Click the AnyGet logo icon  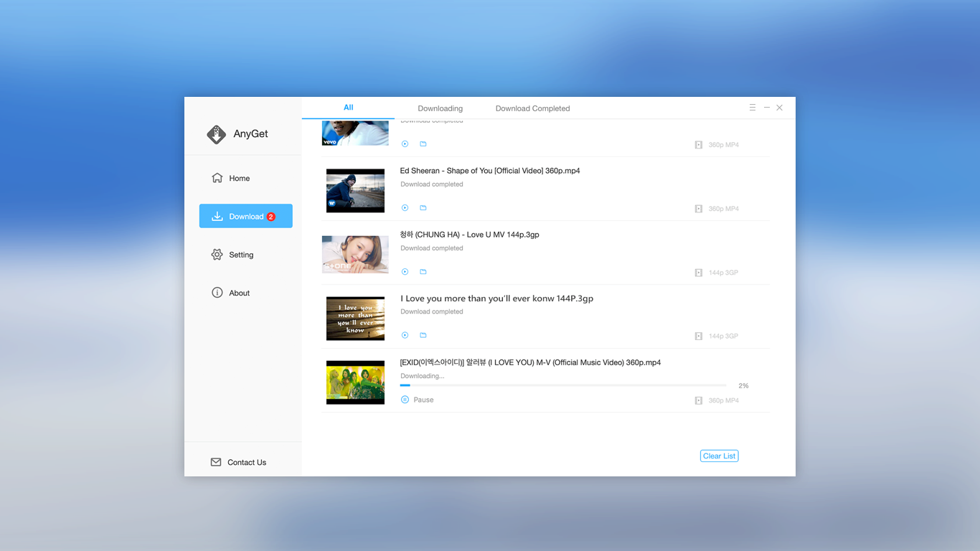pos(216,134)
